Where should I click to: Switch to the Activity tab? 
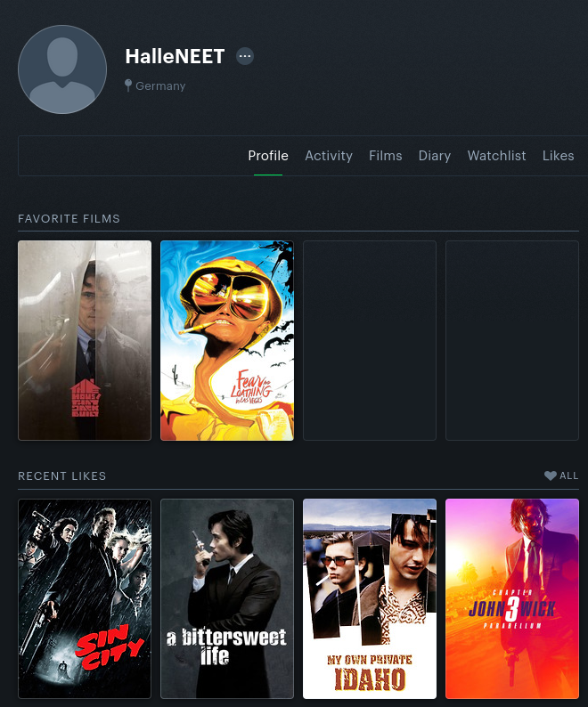pos(329,156)
